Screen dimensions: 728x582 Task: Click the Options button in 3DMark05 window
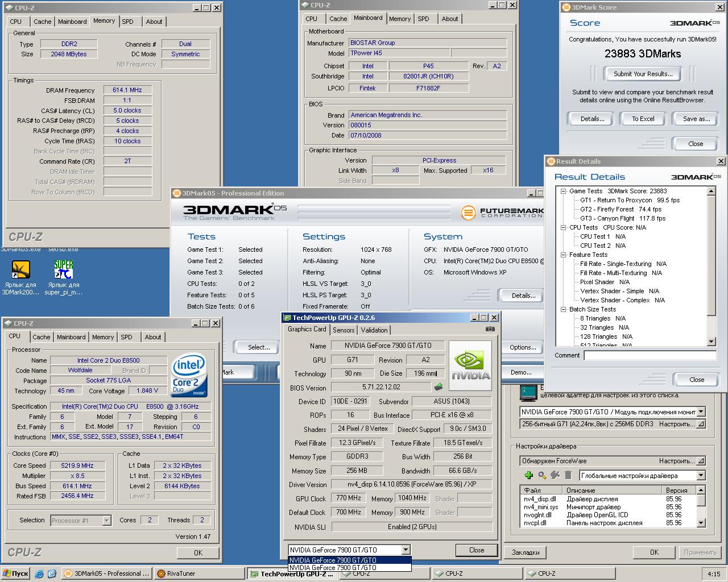pyautogui.click(x=523, y=347)
